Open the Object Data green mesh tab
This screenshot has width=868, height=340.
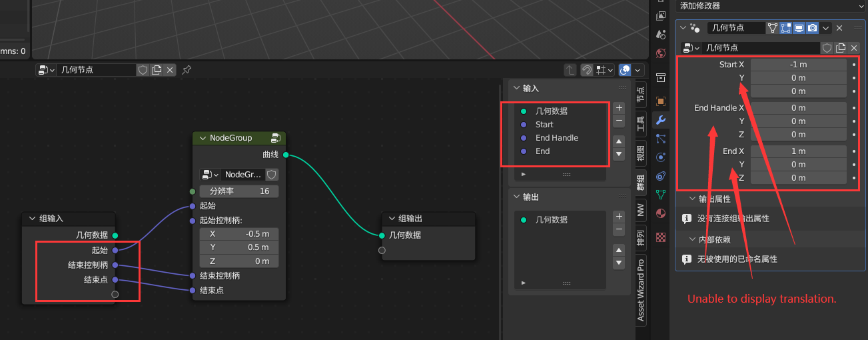pos(661,195)
